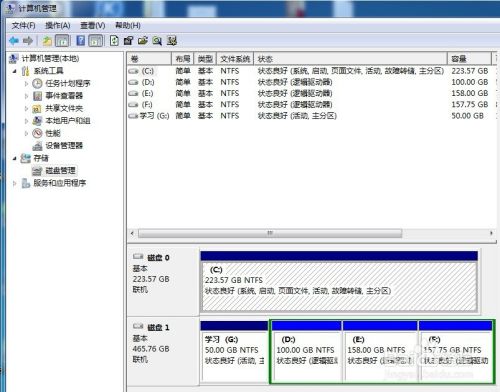Select 事件查看器 icon in tree
500x392 pixels.
(x=37, y=96)
